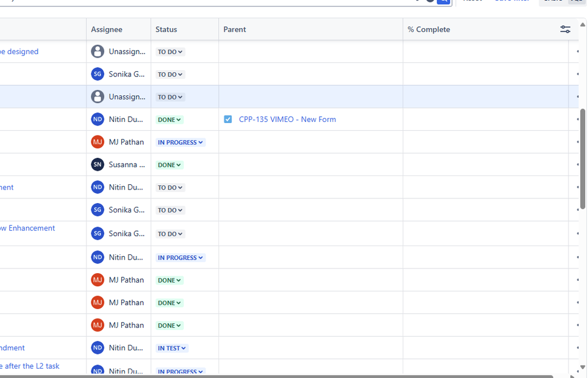Open TO DO dropdown in 'ow Enhancement' row
Viewport: 588px width, 378px height.
pyautogui.click(x=170, y=234)
